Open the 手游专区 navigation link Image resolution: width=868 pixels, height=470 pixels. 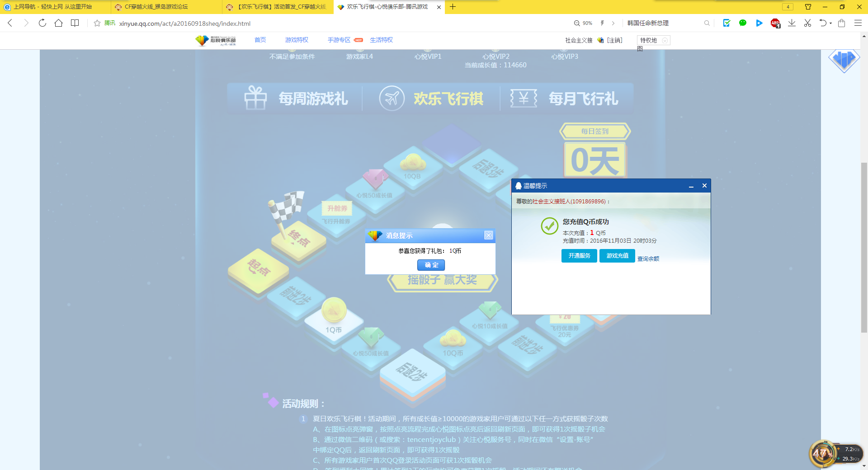[339, 40]
